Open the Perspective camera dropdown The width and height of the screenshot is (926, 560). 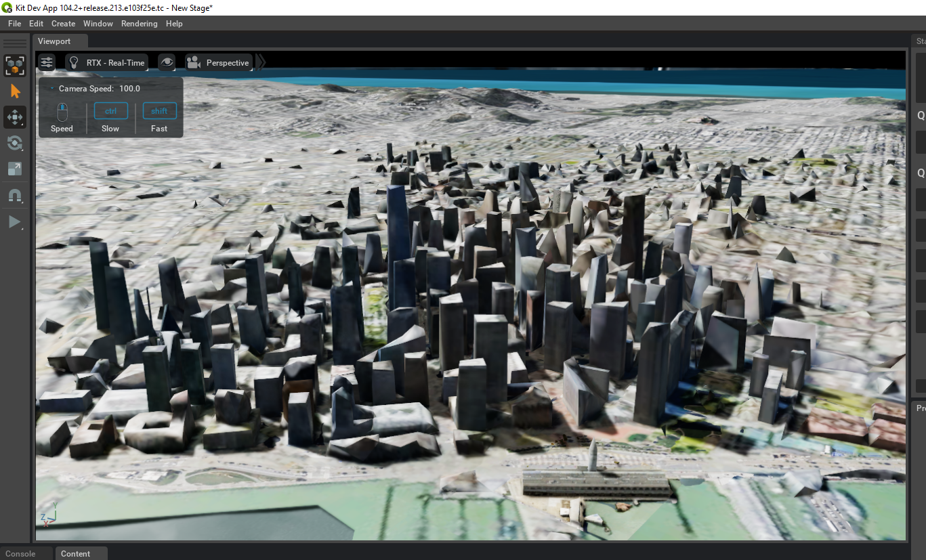228,62
